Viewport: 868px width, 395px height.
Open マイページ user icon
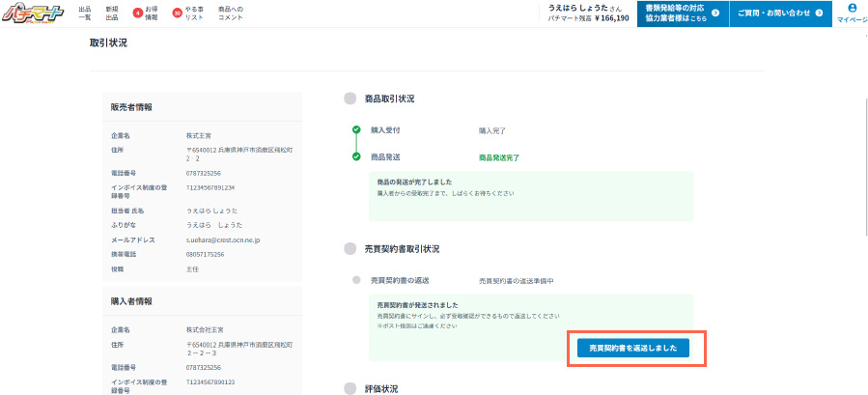pos(852,9)
